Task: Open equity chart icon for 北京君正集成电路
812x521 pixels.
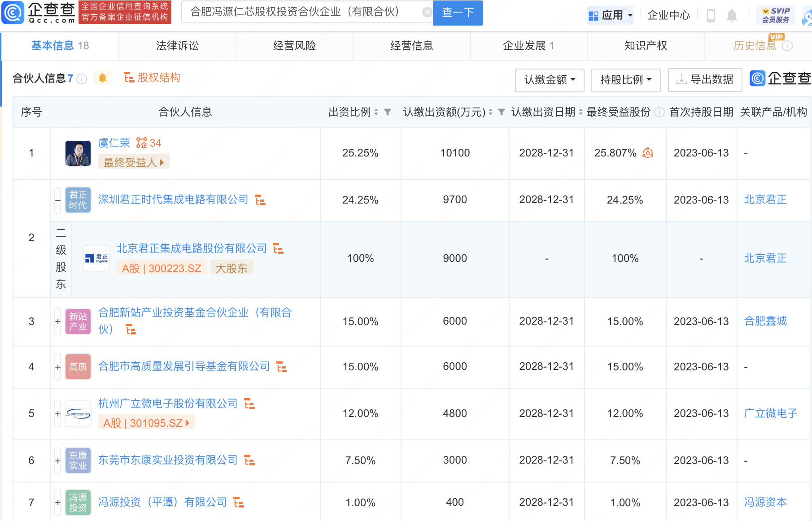Action: (278, 248)
